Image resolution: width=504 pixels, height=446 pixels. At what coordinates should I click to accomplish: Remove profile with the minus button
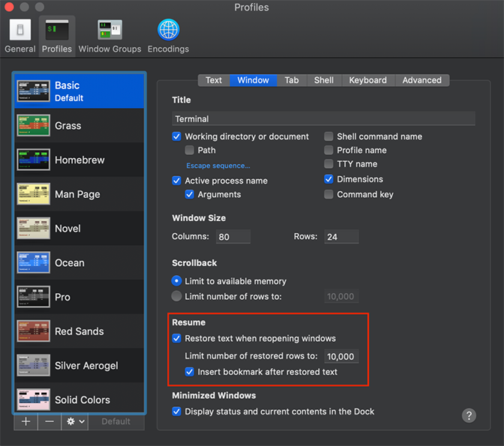tap(49, 421)
